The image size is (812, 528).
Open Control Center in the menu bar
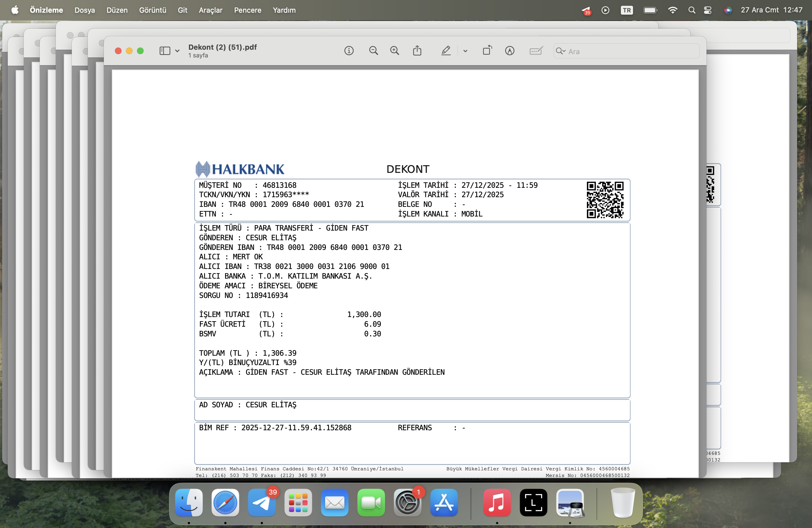click(708, 10)
